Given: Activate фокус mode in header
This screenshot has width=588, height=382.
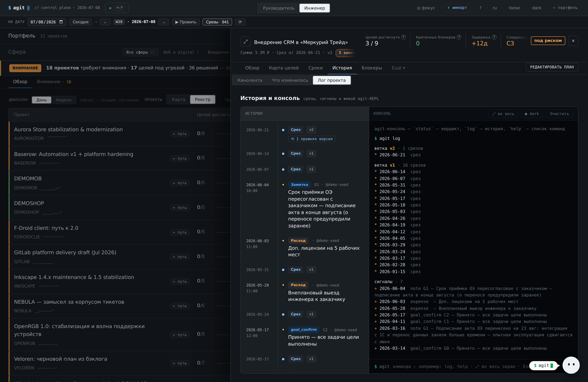Looking at the screenshot, I should (x=426, y=8).
